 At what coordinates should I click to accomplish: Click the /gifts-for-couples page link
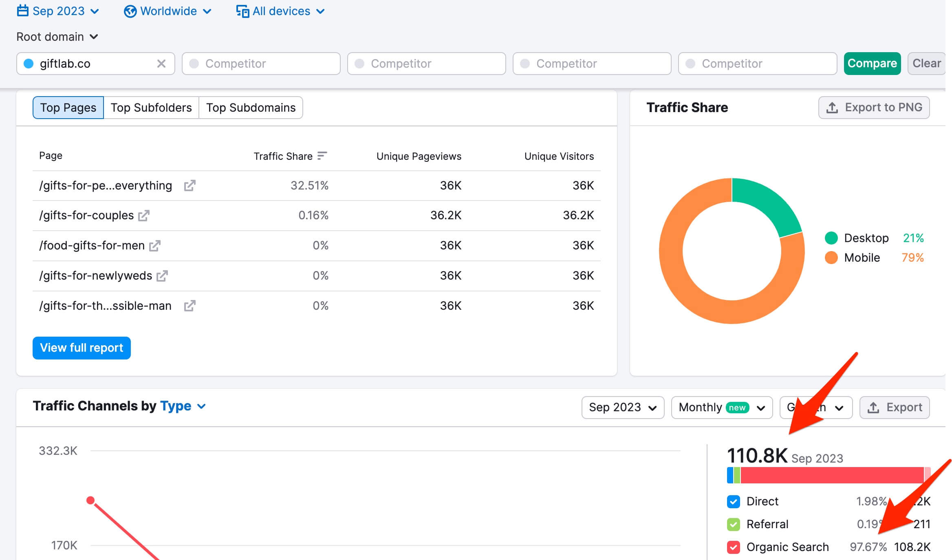tap(86, 215)
